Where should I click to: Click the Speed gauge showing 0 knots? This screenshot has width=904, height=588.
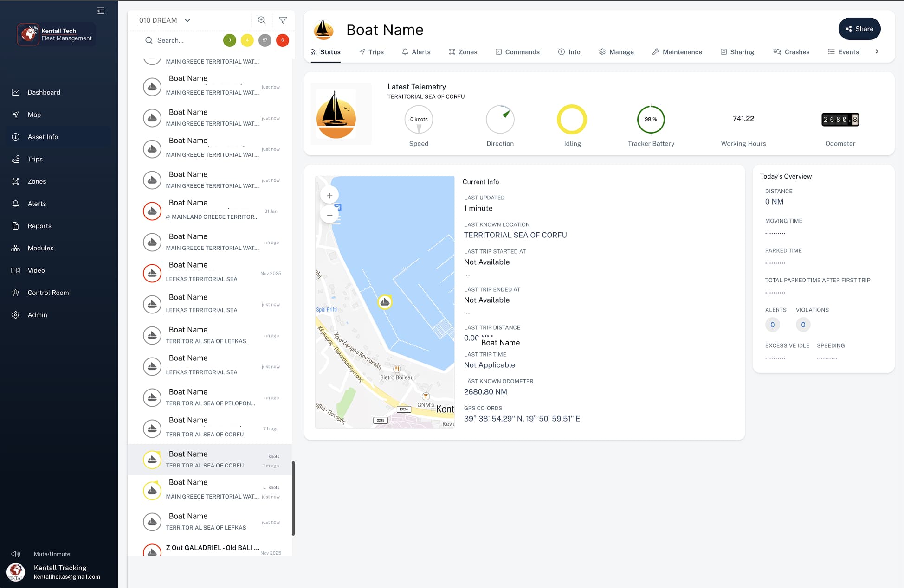419,120
